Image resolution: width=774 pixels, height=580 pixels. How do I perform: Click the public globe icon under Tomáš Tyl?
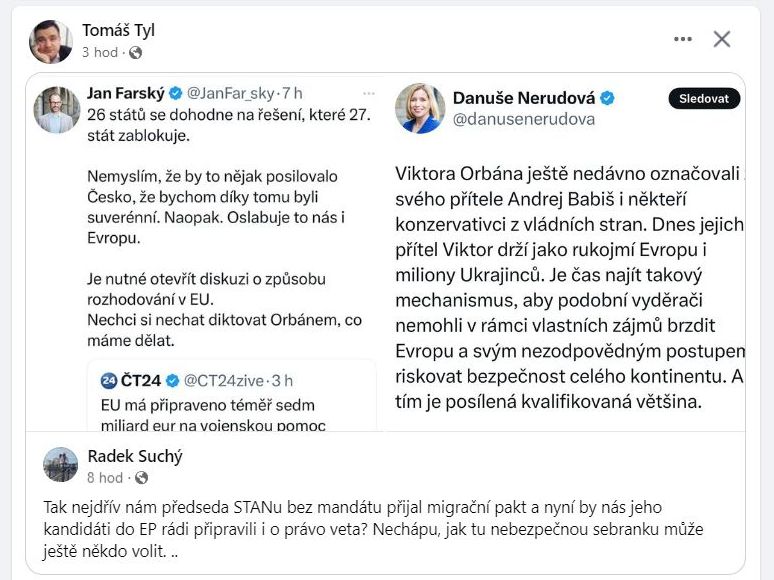point(136,52)
